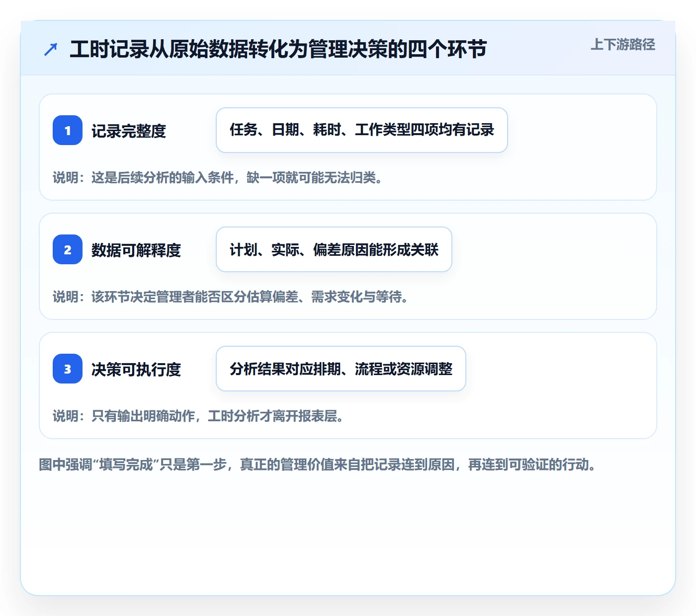Image resolution: width=696 pixels, height=616 pixels.
Task: Click the number 1 step badge
Action: click(x=68, y=130)
